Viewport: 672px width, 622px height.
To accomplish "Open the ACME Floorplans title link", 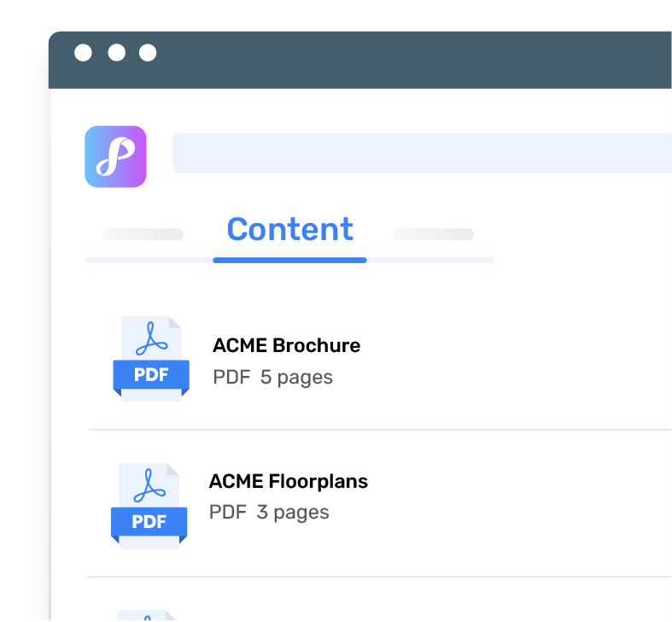I will click(x=289, y=481).
